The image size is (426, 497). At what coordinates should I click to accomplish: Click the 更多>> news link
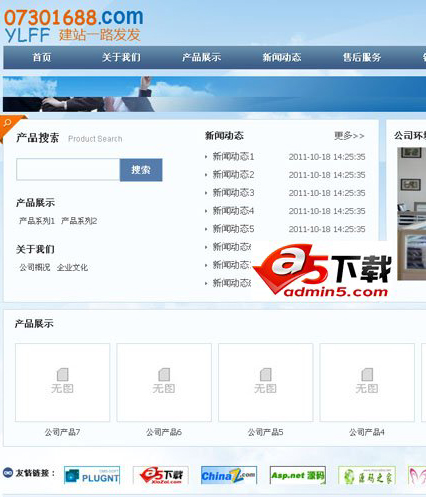tap(349, 136)
